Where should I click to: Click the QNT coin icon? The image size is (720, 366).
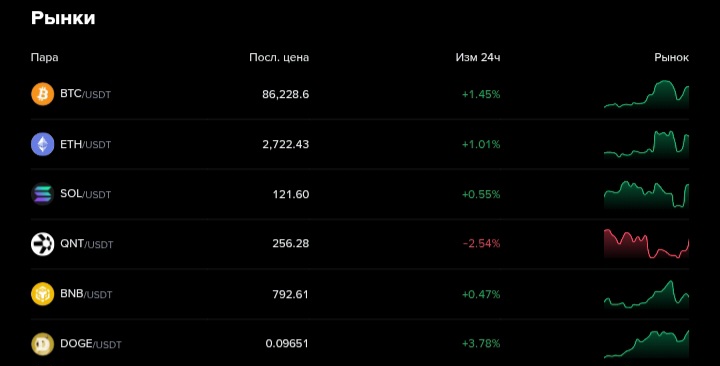(42, 244)
